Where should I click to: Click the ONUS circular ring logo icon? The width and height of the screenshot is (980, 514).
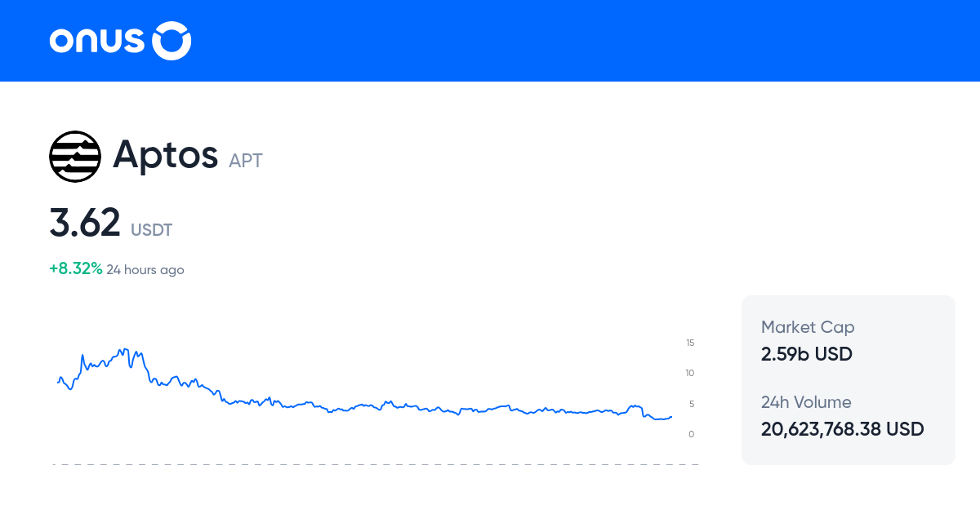point(172,41)
